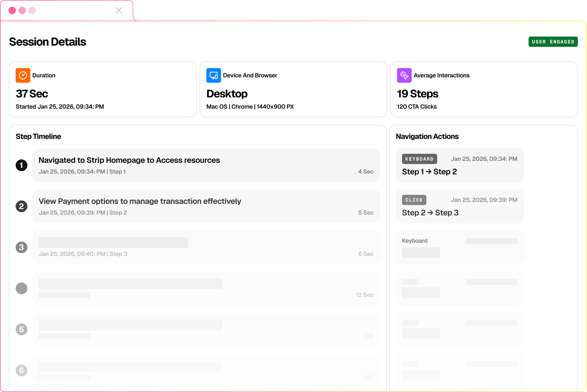
Task: Select the step 3 circle indicator
Action: point(21,247)
